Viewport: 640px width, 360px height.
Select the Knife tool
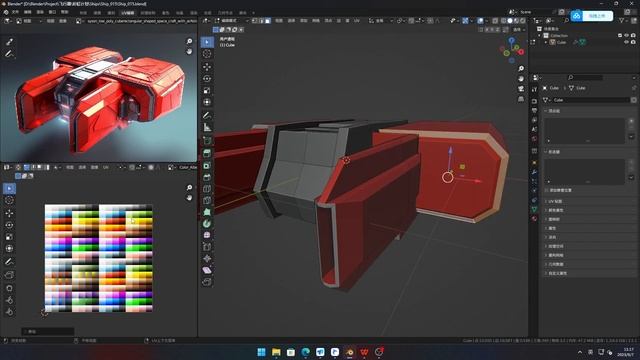(207, 200)
